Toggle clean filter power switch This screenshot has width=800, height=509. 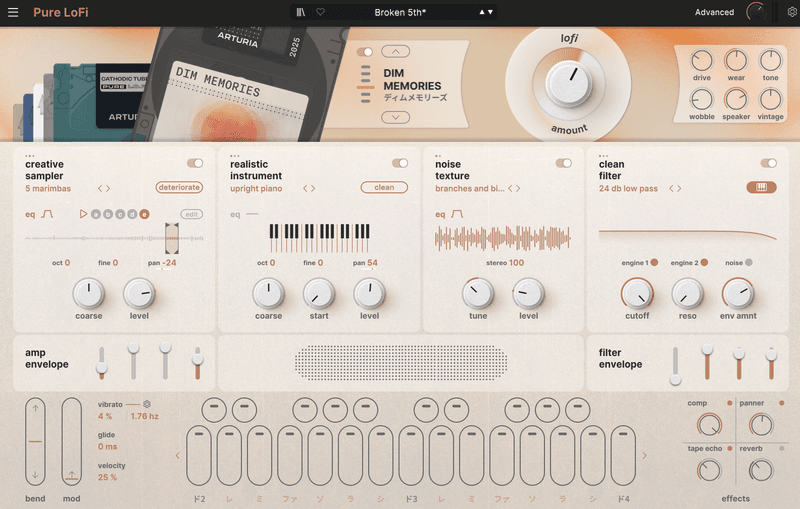click(768, 163)
